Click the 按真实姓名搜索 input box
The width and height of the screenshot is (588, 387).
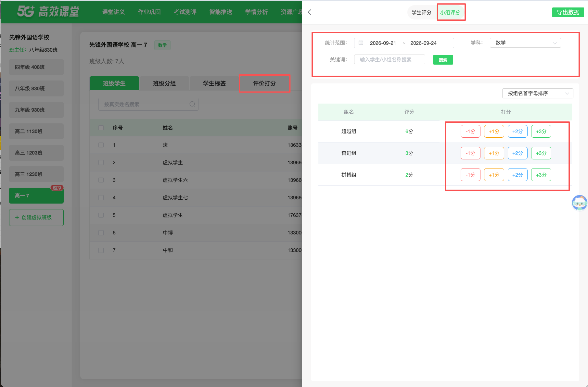[x=148, y=104]
